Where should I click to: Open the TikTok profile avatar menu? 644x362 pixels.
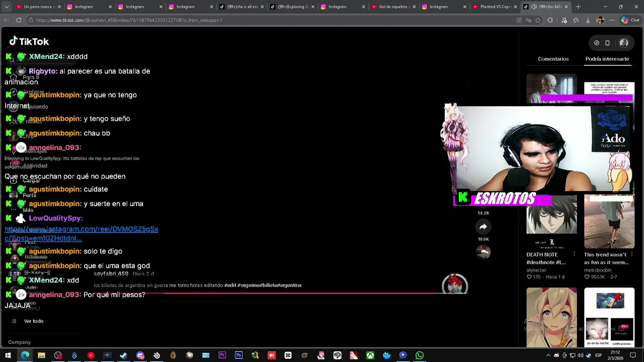(x=624, y=43)
